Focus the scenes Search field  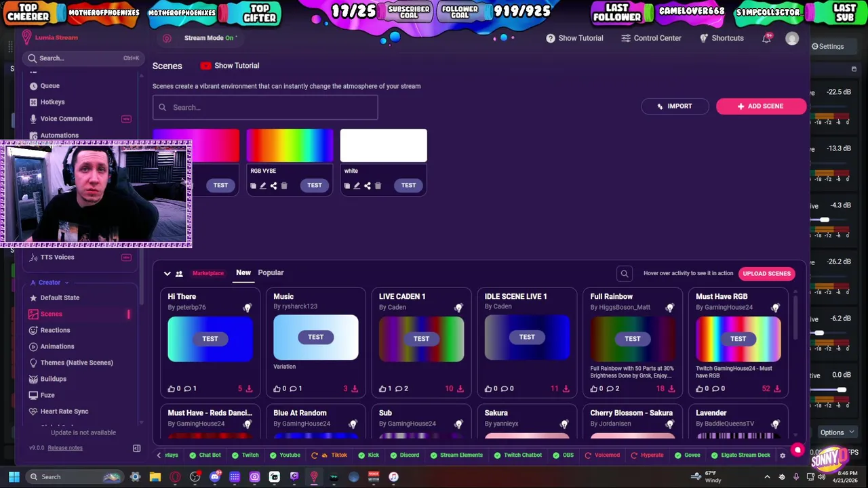(265, 108)
